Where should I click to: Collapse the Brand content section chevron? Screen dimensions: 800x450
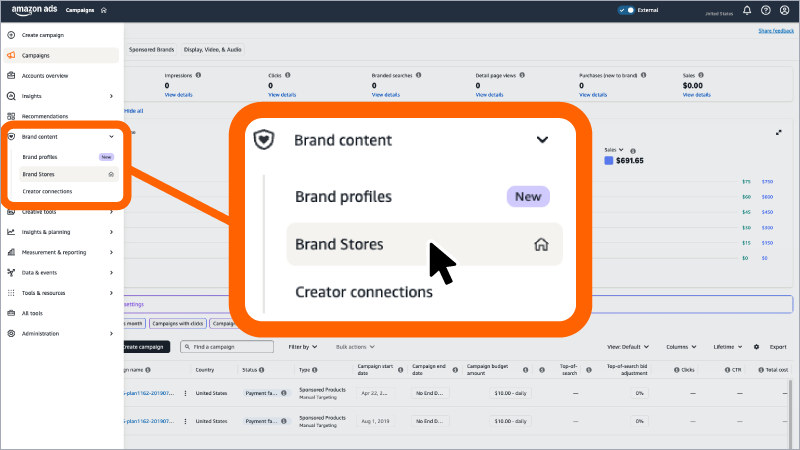(x=111, y=137)
